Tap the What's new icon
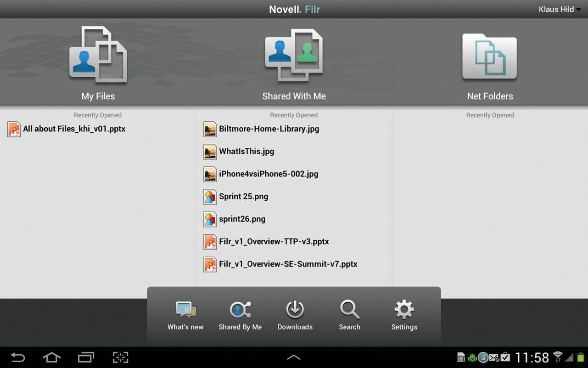Viewport: 588px width, 368px height. click(185, 311)
